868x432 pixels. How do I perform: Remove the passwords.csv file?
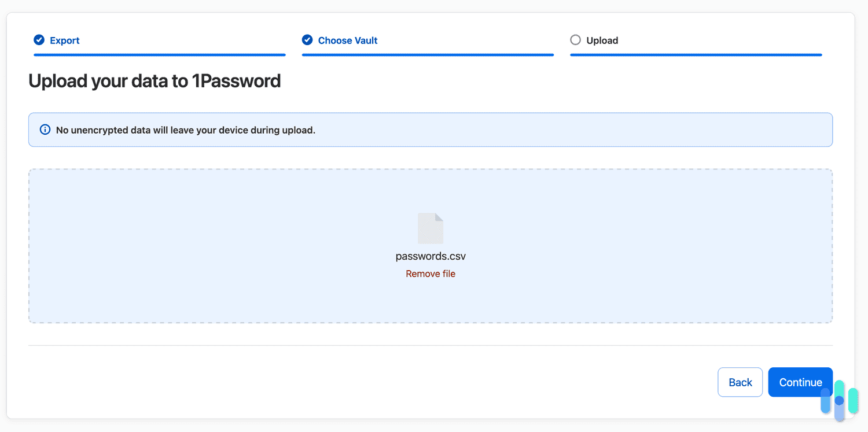click(x=431, y=273)
